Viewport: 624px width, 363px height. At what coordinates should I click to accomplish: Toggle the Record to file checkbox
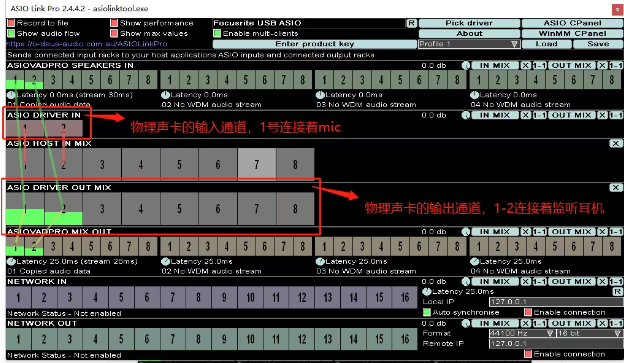[11, 23]
